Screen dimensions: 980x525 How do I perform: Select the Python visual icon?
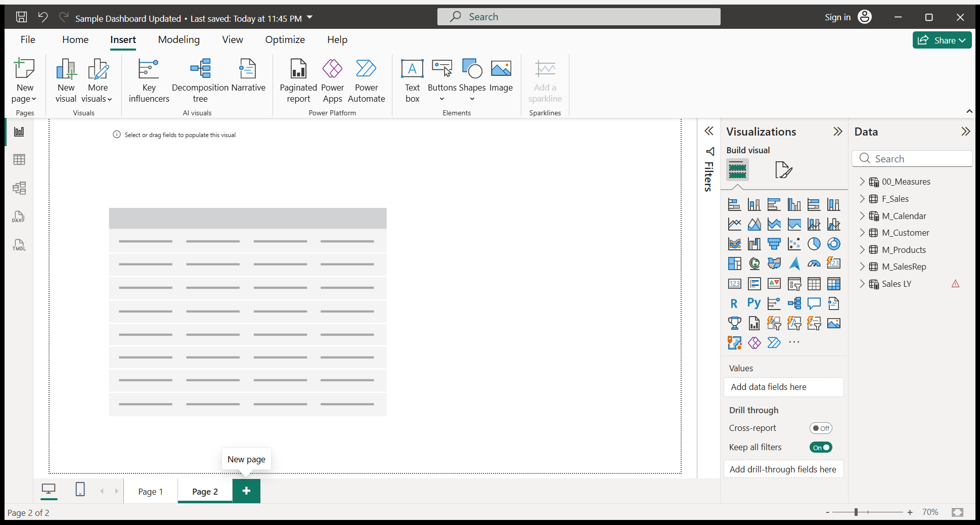point(754,303)
